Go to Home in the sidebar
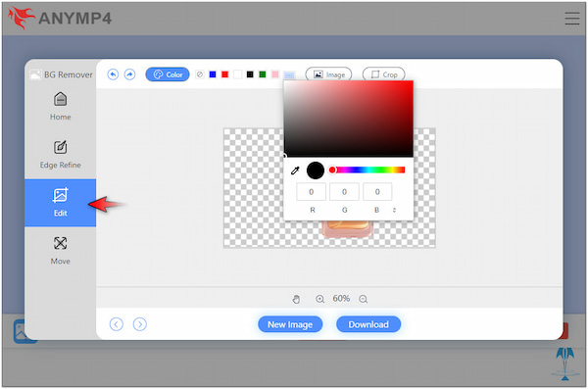The image size is (588, 389). [61, 106]
